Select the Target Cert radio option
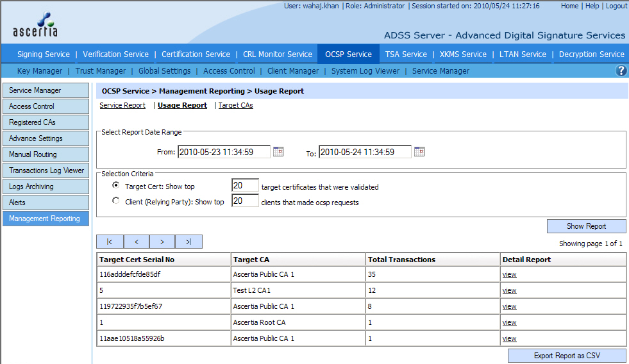Image resolution: width=629 pixels, height=364 pixels. point(116,185)
